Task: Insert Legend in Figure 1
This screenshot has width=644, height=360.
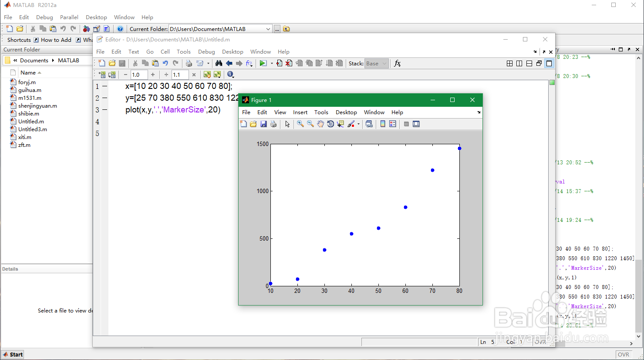Action: [x=393, y=124]
